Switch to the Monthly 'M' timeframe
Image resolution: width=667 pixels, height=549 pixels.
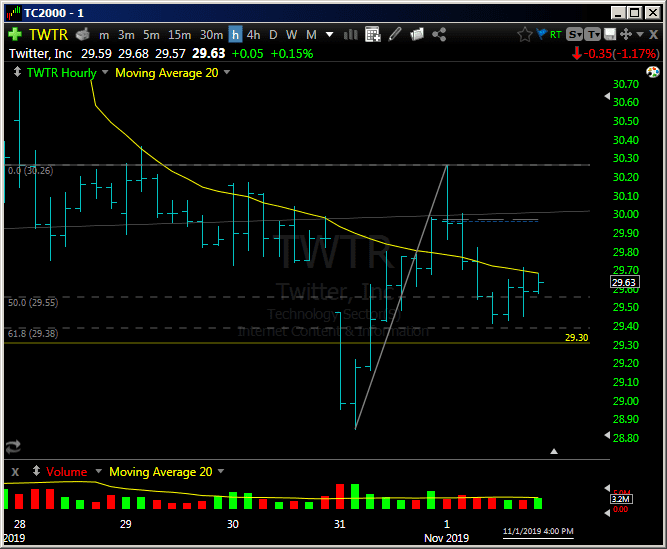pos(311,35)
